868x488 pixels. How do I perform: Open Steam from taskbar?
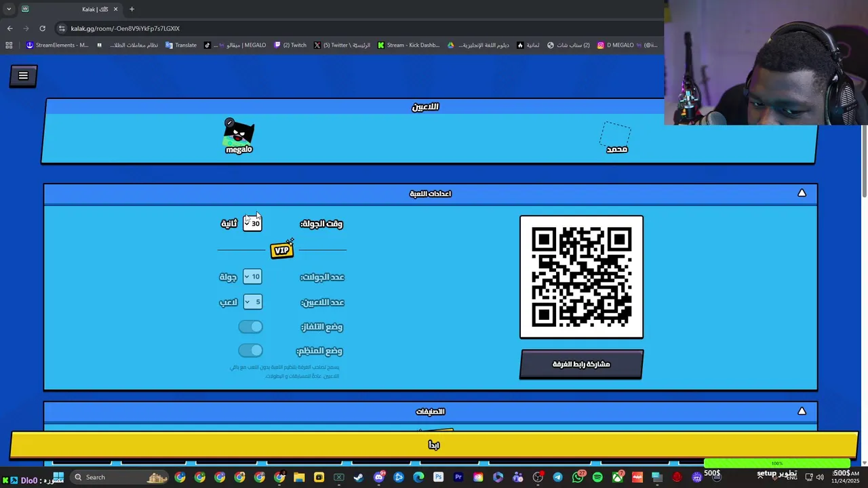coord(359,477)
